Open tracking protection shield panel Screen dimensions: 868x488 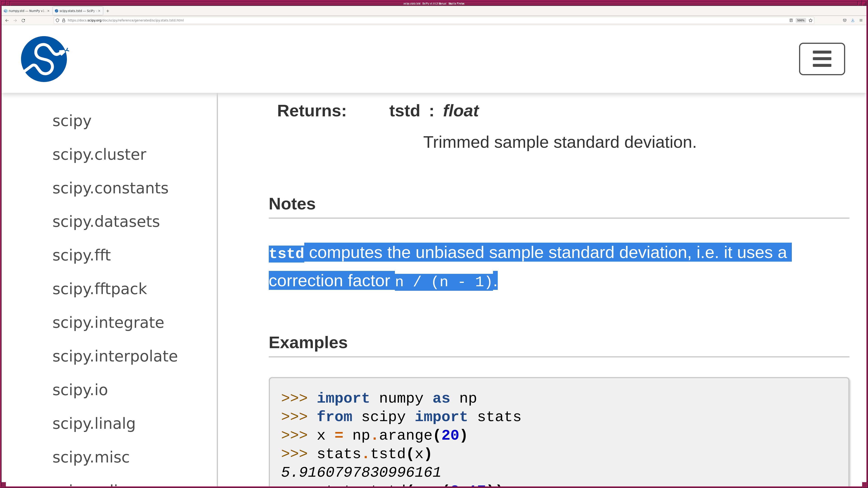58,21
